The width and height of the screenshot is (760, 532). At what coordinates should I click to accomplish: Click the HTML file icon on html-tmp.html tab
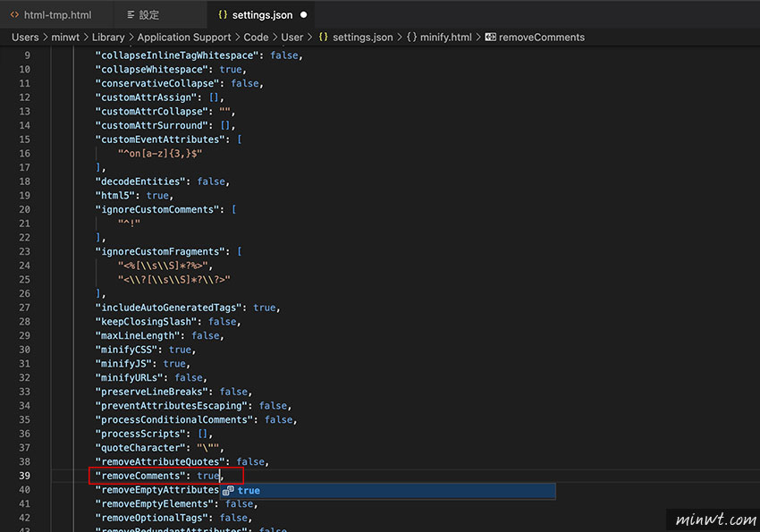(14, 15)
